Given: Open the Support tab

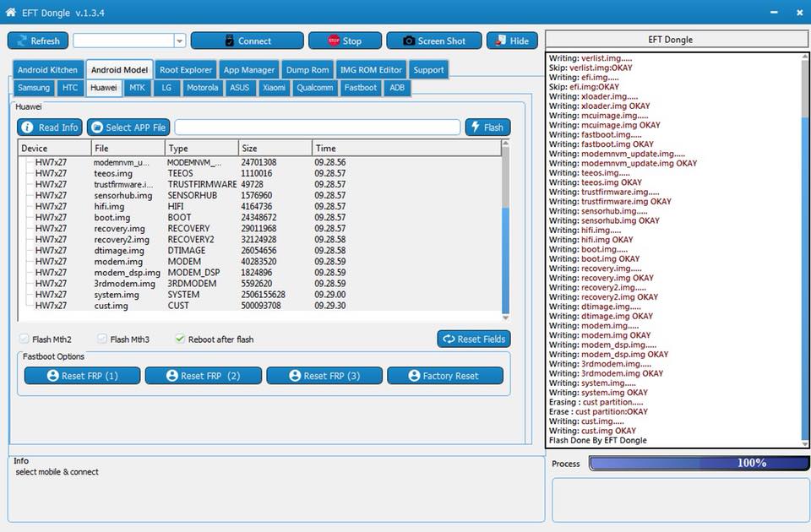Looking at the screenshot, I should click(x=428, y=70).
